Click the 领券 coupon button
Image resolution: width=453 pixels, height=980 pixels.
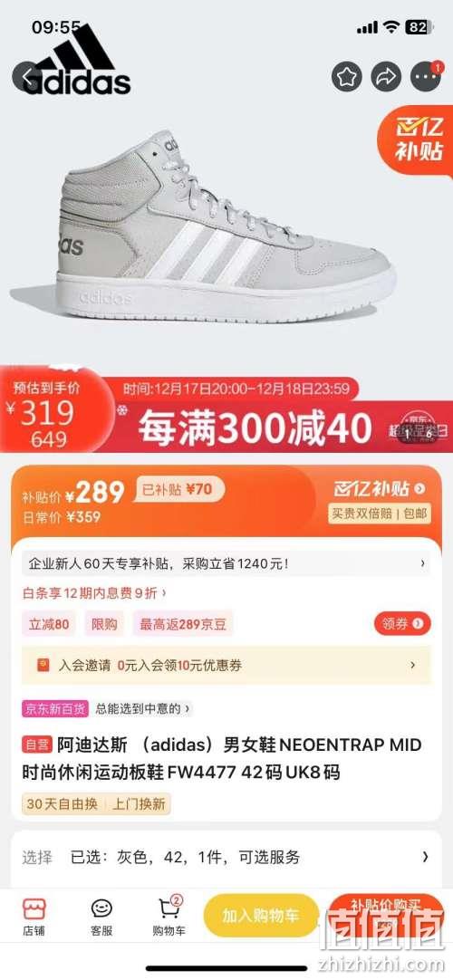402,623
